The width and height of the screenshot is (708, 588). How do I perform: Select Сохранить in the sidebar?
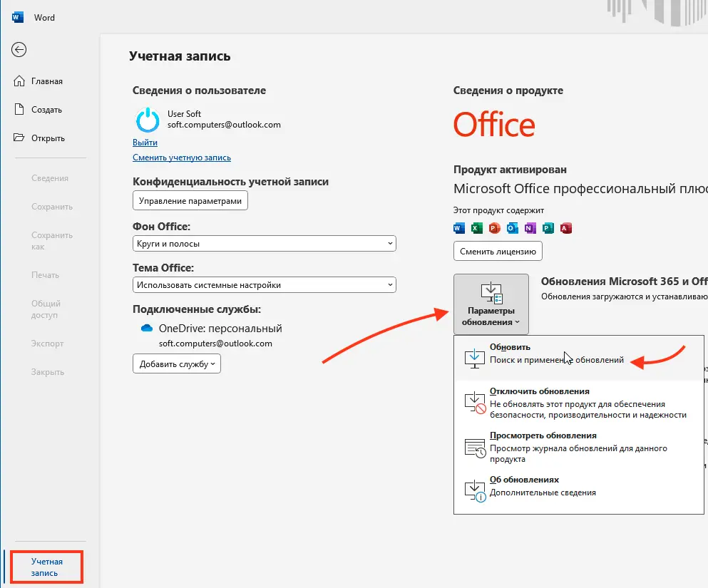click(x=52, y=206)
